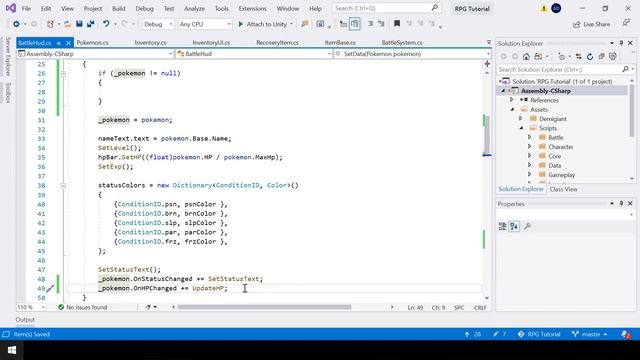Screen dimensions: 640x360
Task: Switch to the InventoryUI.cs tab
Action: pyautogui.click(x=211, y=42)
